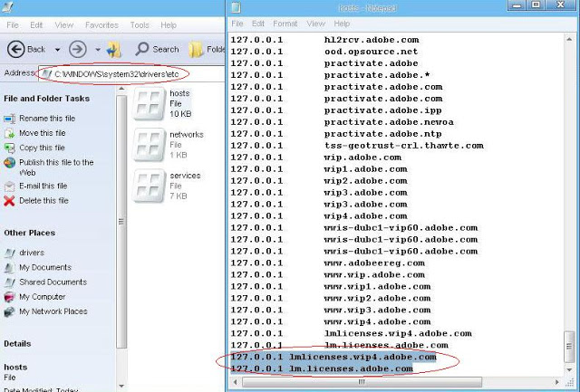Click Move this file link
This screenshot has width=580, height=392.
click(43, 133)
